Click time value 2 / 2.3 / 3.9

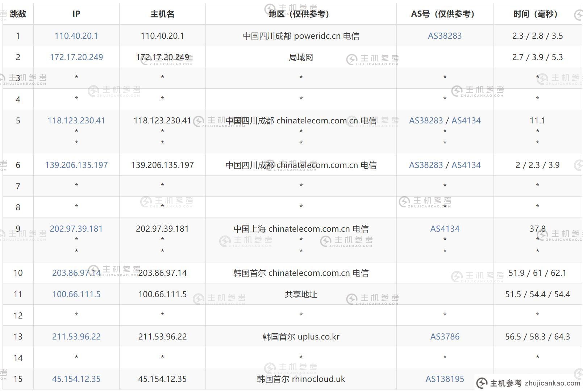point(537,165)
